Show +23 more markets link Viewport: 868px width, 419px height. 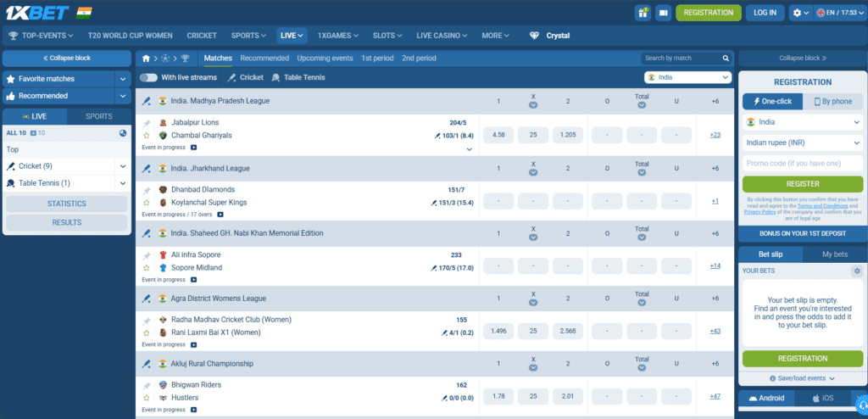pos(715,135)
